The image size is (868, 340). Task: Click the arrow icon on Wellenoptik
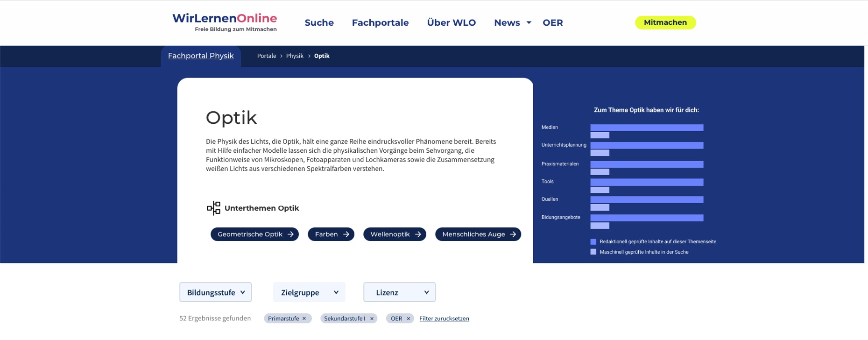tap(418, 234)
